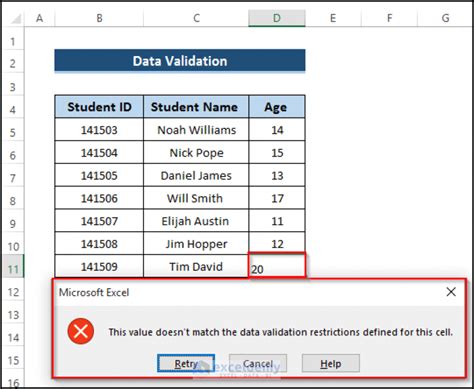This screenshot has height=389, width=474.
Task: Select column B header
Action: click(x=99, y=18)
